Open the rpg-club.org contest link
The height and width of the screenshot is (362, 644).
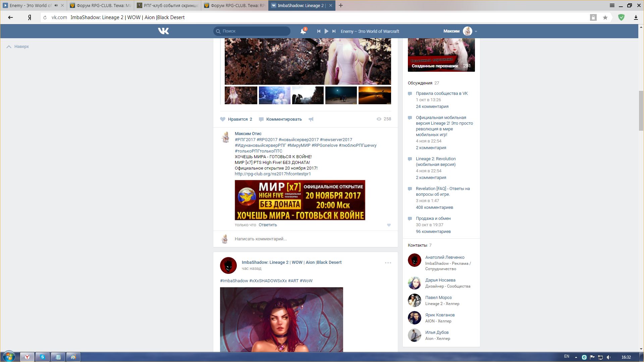(x=273, y=174)
